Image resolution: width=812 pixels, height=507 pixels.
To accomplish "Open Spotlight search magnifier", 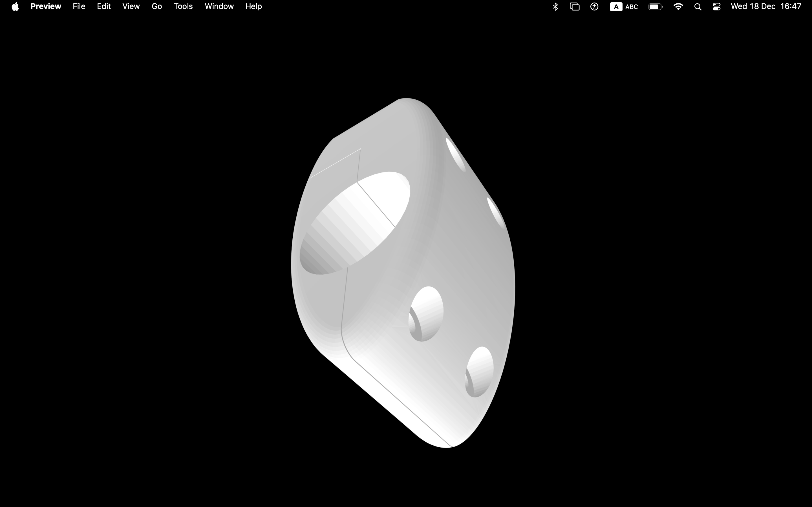I will [698, 7].
